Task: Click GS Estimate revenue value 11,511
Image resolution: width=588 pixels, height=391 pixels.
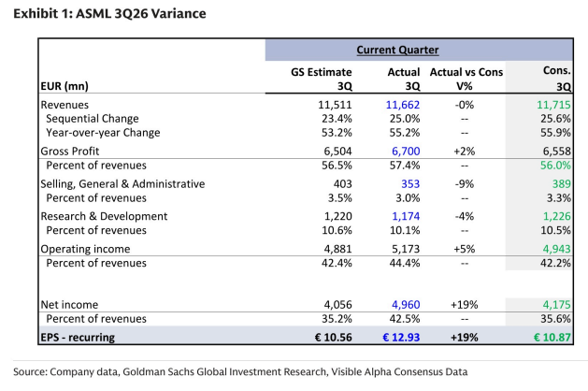Action: tap(335, 105)
